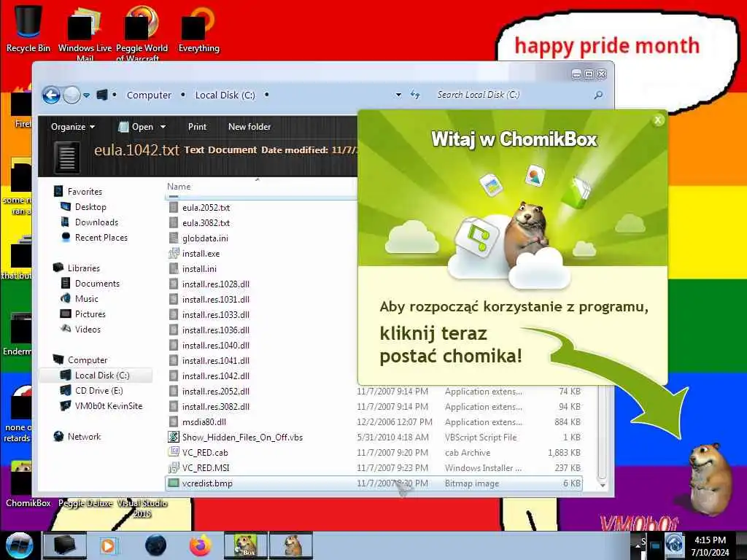Select the vcredist.bmp bitmap file

click(x=373, y=483)
